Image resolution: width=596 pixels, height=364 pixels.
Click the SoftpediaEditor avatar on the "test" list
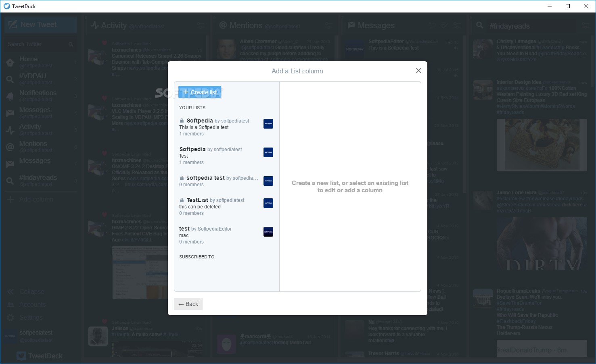click(x=268, y=232)
